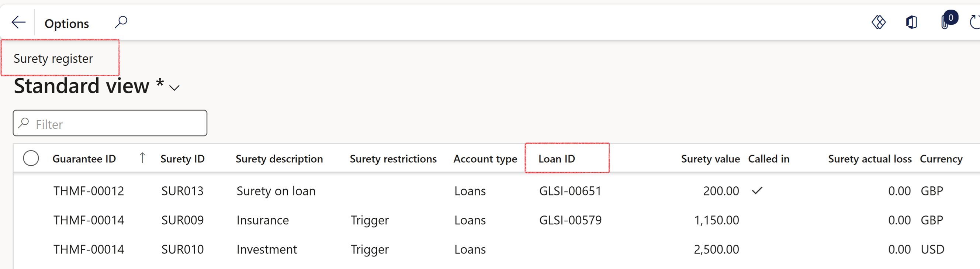
Task: Open the search magnifier icon
Action: [121, 23]
